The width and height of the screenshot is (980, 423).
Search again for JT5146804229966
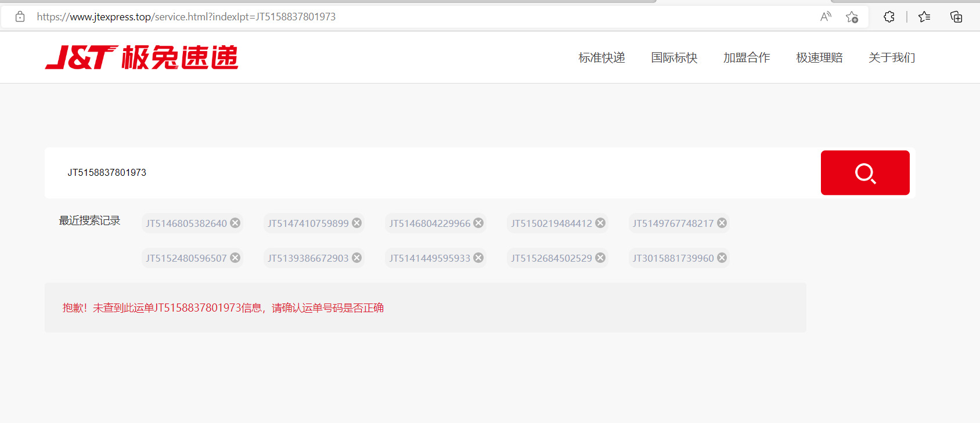430,223
